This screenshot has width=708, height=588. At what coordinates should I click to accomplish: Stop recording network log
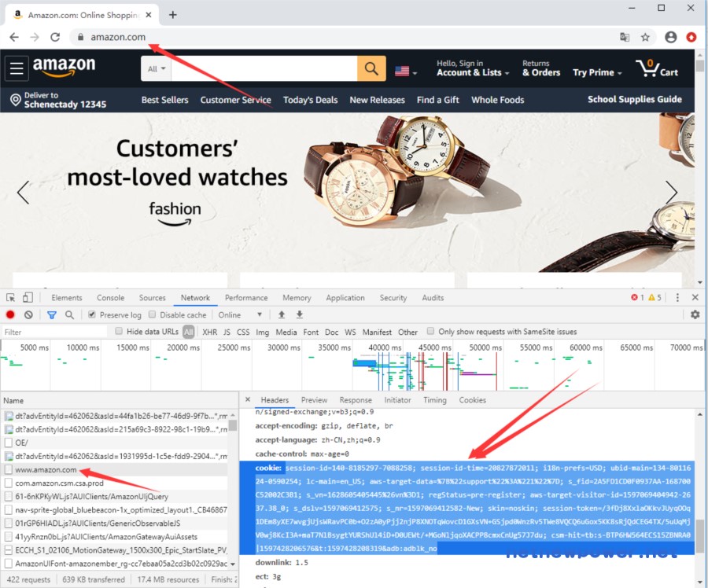point(10,315)
